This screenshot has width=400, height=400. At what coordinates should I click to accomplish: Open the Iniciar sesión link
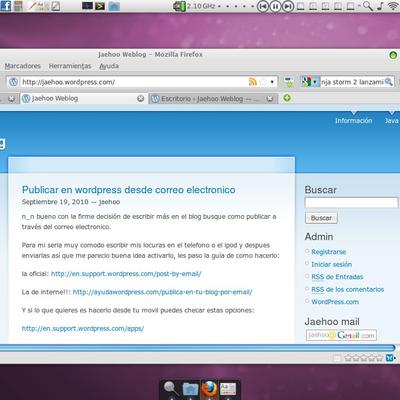point(332,264)
